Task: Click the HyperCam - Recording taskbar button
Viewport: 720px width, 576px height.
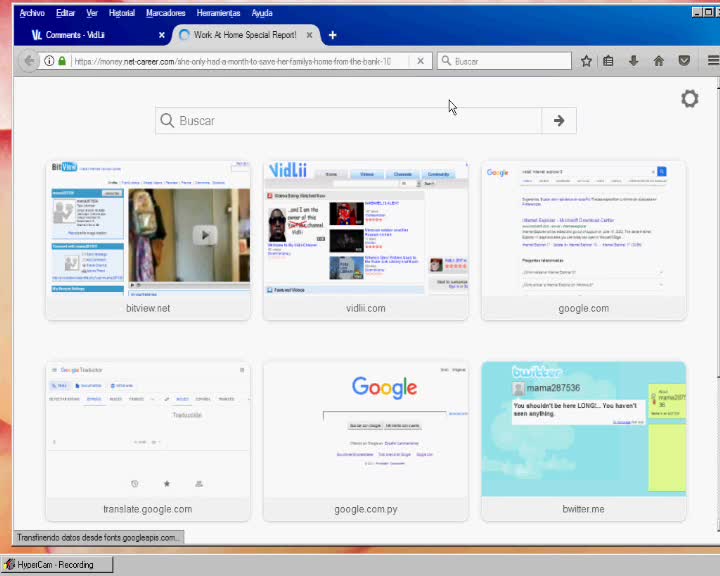Action: pos(57,565)
